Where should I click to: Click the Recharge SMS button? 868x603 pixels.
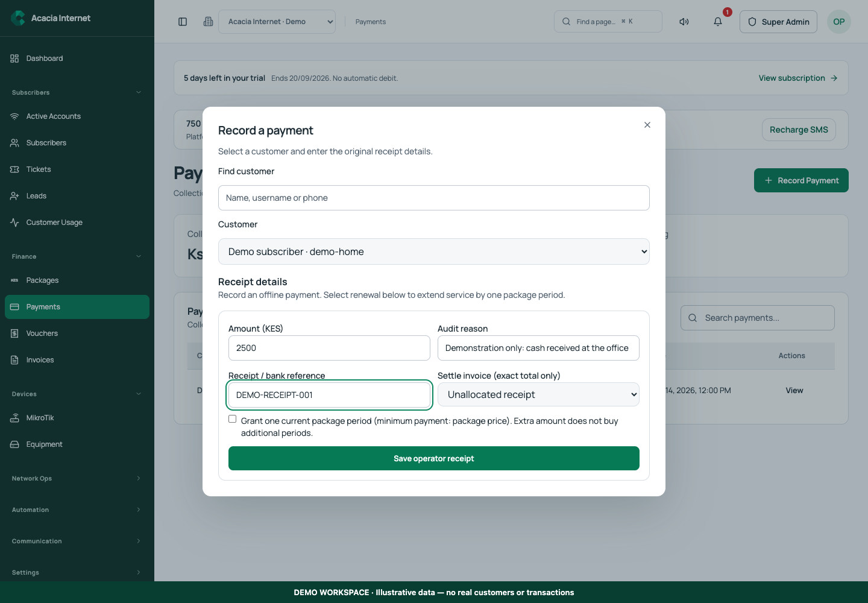tap(799, 130)
